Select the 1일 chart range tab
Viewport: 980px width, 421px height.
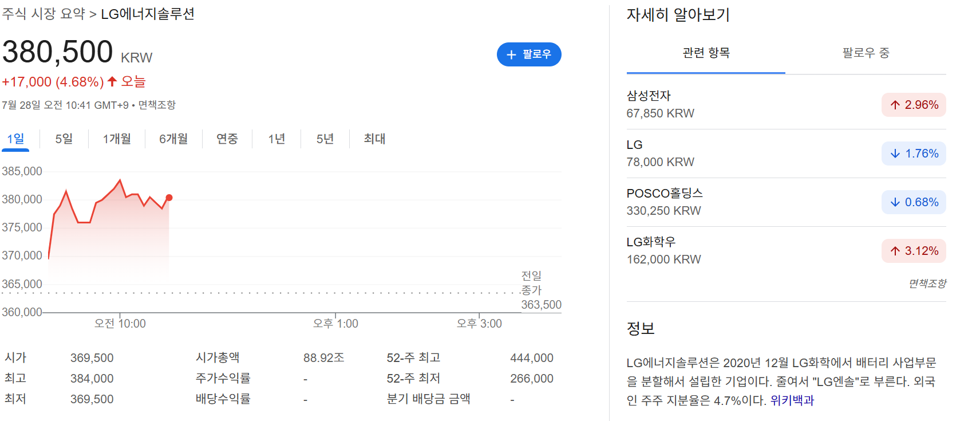tap(15, 139)
